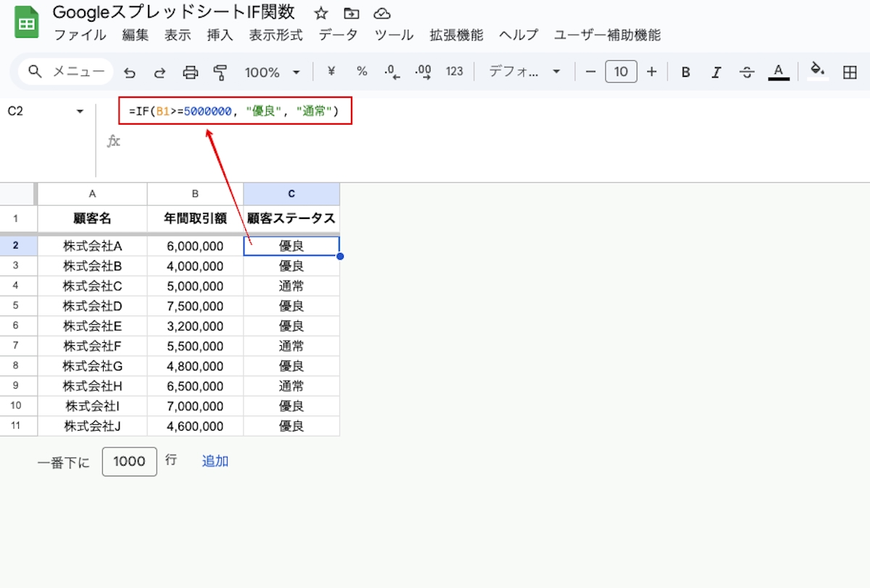Print the spreadsheet
The image size is (870, 588).
click(190, 72)
